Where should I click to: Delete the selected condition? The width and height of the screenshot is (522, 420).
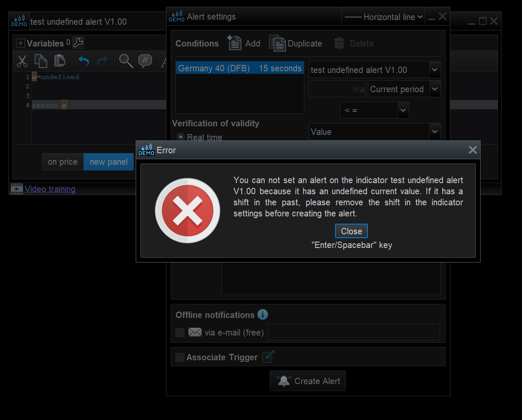[353, 43]
